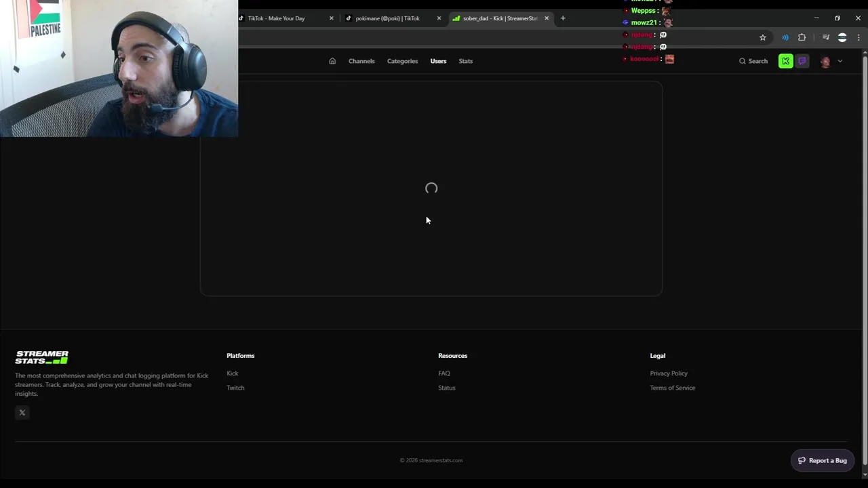Open the Terms of Service link
Viewport: 868px width, 488px height.
[673, 388]
